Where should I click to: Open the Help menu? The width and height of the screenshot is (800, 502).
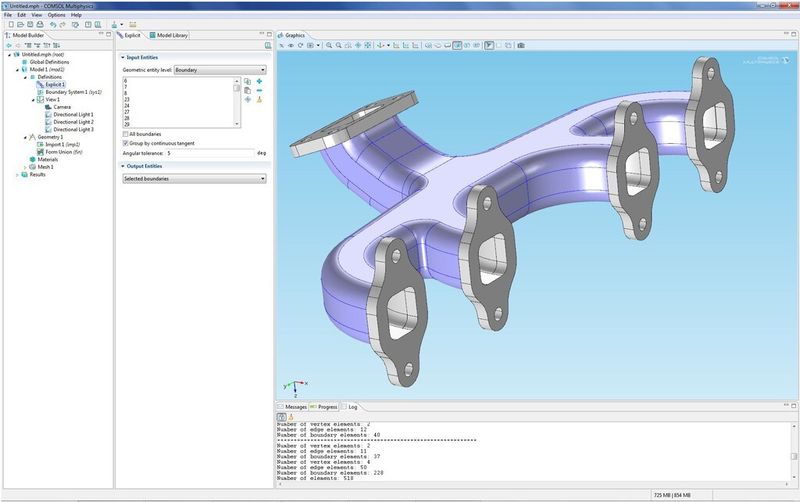[x=76, y=15]
